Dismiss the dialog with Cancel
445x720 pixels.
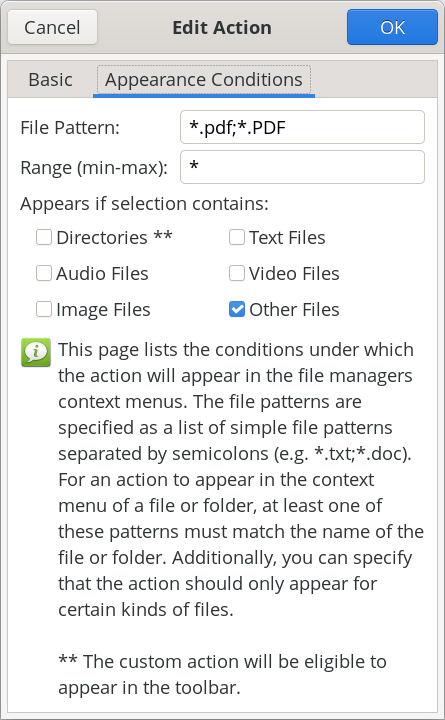point(52,28)
